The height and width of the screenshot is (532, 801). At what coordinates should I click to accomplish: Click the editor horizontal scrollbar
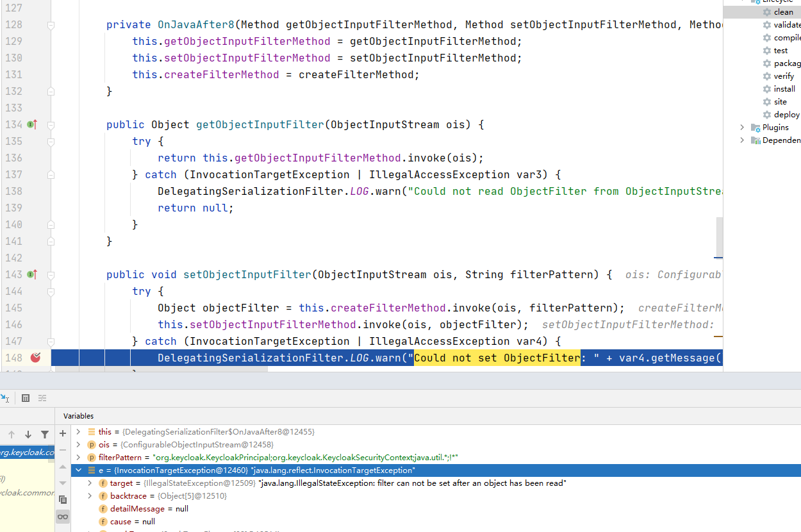(x=161, y=369)
